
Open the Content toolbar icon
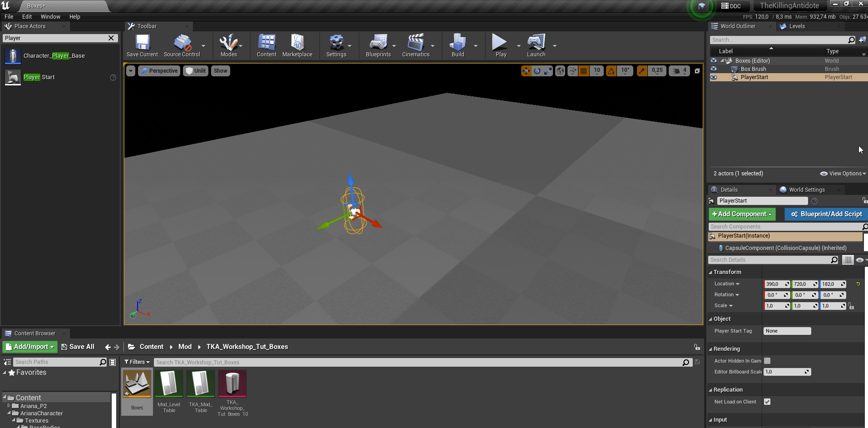266,45
